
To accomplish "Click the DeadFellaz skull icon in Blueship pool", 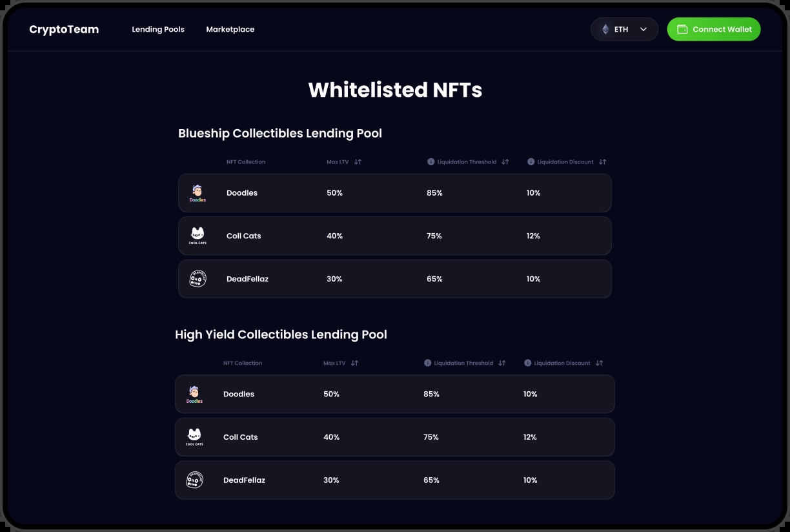I will (197, 279).
